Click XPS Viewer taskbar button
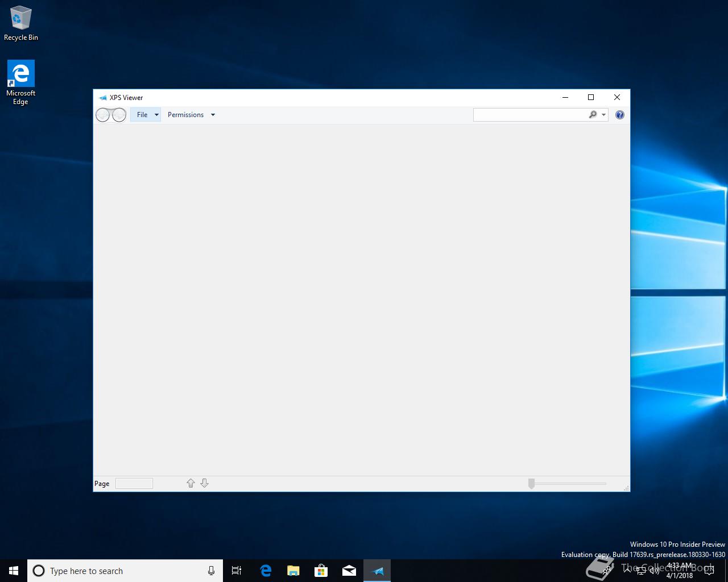 tap(377, 571)
